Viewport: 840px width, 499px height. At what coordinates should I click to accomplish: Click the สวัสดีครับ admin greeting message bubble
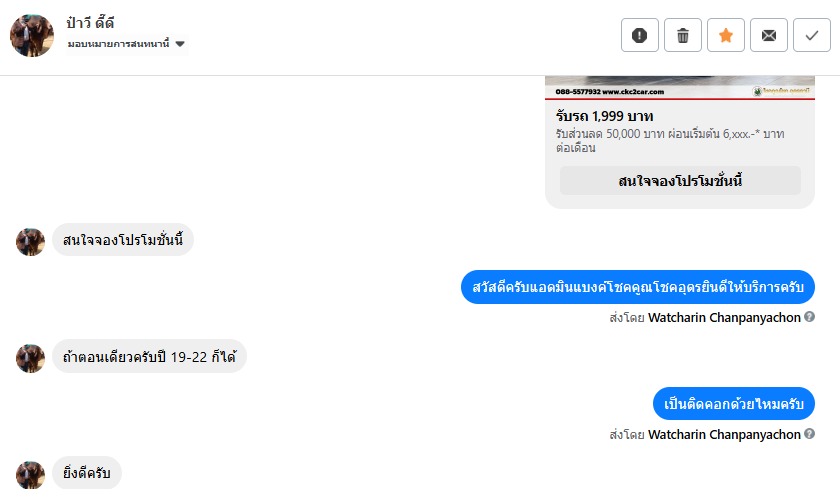[x=638, y=287]
